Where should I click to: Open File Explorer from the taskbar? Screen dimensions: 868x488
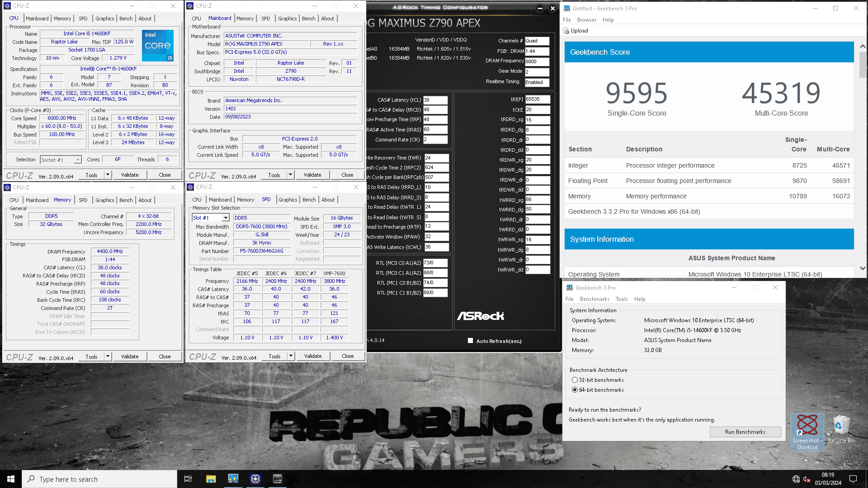pyautogui.click(x=211, y=479)
